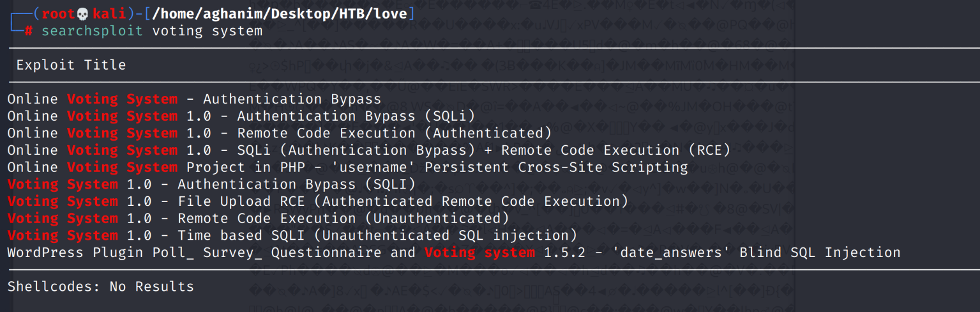Click the 'username' Persistent Cross-Site Scripting result

point(347,168)
